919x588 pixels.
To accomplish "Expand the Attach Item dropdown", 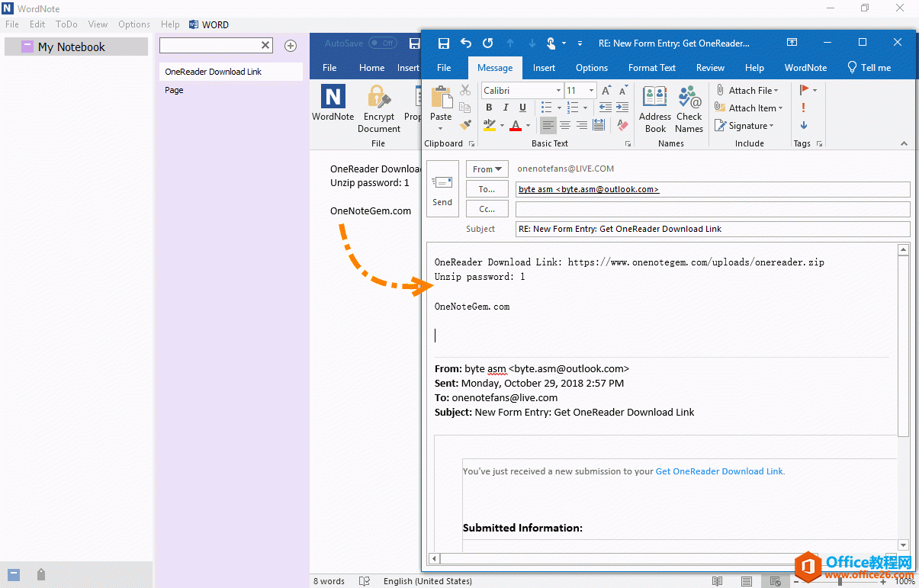I will click(x=781, y=108).
